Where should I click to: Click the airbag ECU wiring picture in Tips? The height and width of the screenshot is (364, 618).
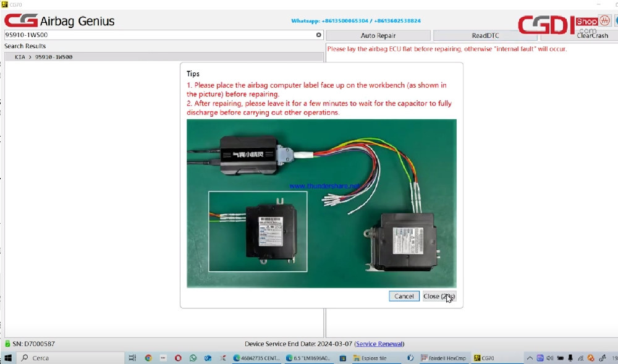pos(321,203)
